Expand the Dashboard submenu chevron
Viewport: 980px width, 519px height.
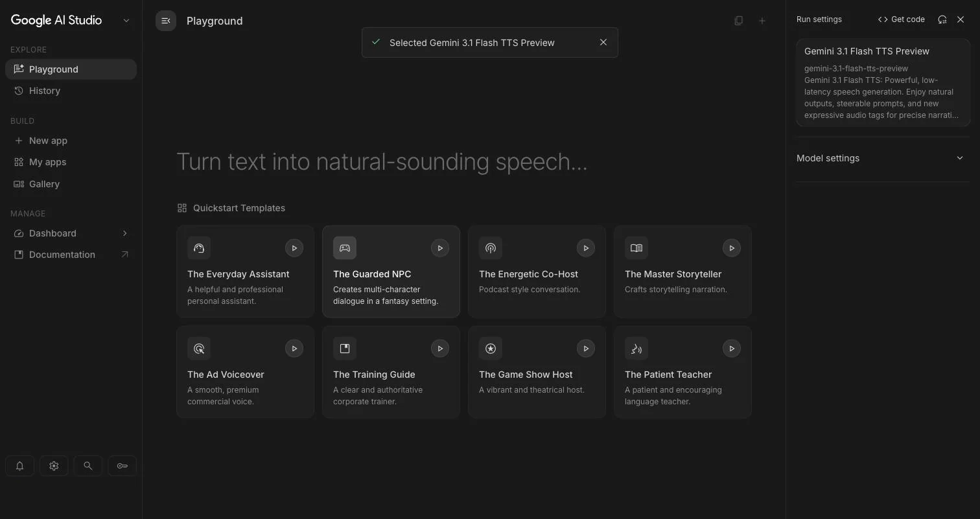tap(125, 233)
